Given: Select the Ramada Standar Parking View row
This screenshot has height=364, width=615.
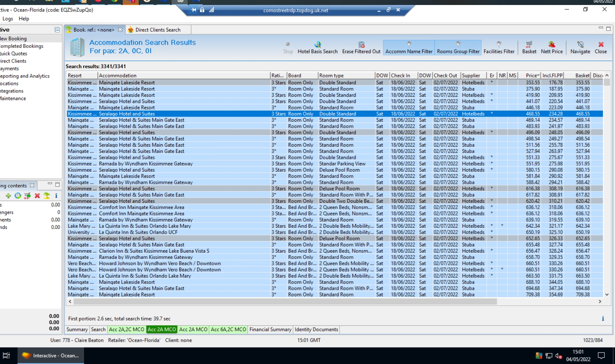Looking at the screenshot, I should pyautogui.click(x=335, y=164).
